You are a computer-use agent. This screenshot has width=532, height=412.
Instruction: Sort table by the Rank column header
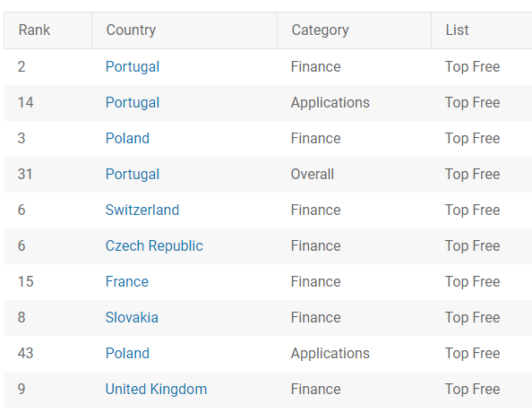(34, 30)
